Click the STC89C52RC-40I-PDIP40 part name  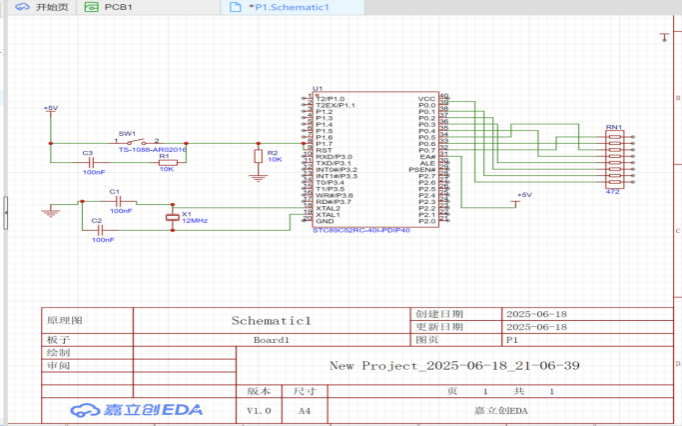point(361,230)
